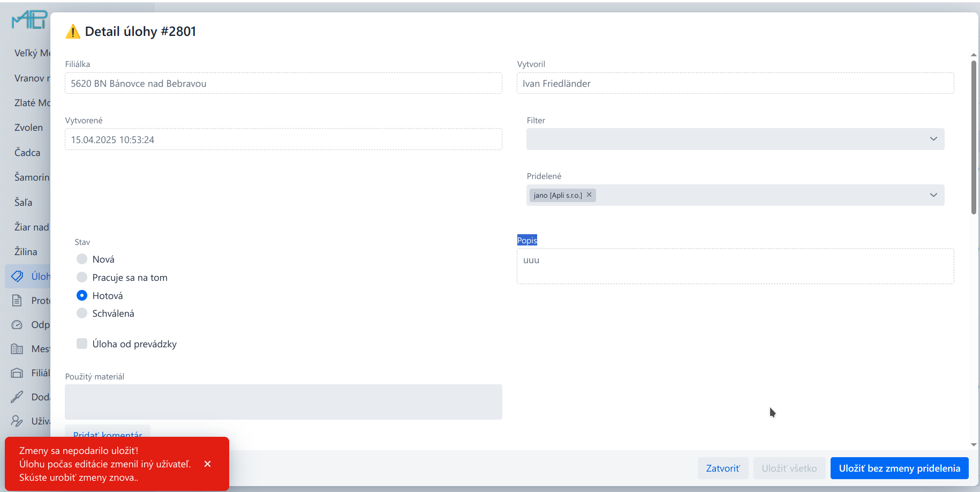This screenshot has height=492, width=980.
Task: Open Žiar nad Hronom in the sidebar
Action: coord(32,227)
